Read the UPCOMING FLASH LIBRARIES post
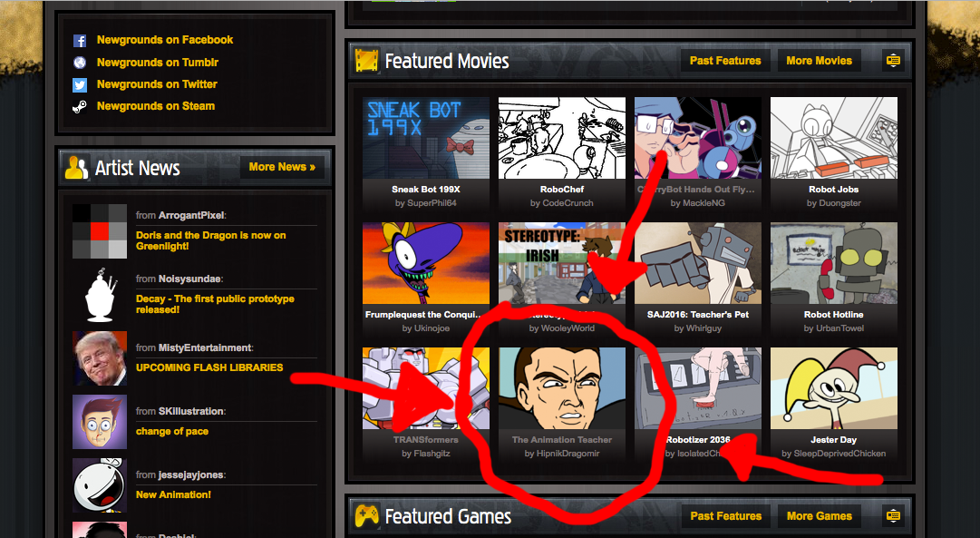This screenshot has height=538, width=980. (209, 367)
